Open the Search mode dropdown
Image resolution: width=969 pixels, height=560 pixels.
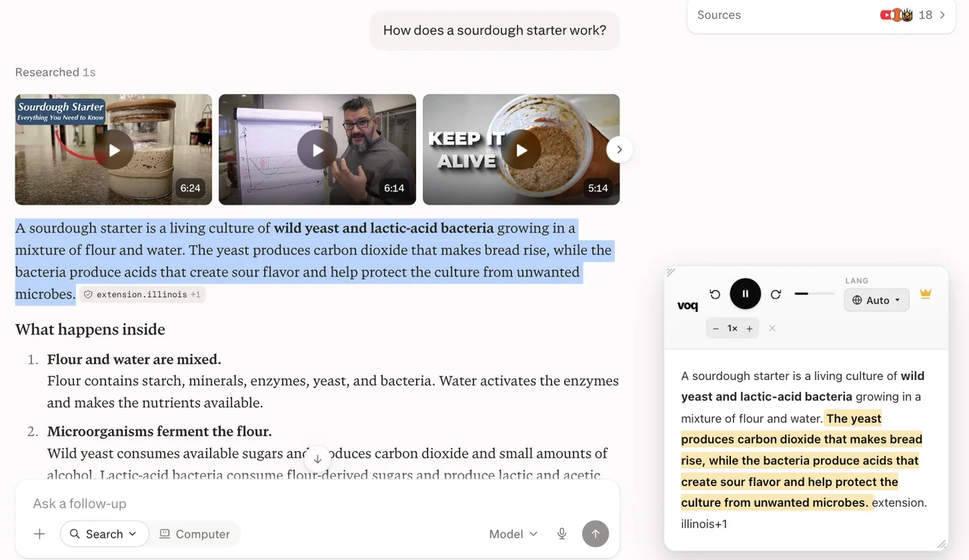tap(105, 534)
